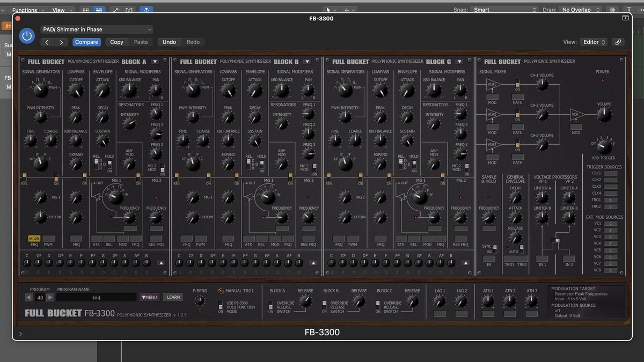This screenshot has height=362, width=644.
Task: Open the View menu in Logic
Action: tap(61, 10)
